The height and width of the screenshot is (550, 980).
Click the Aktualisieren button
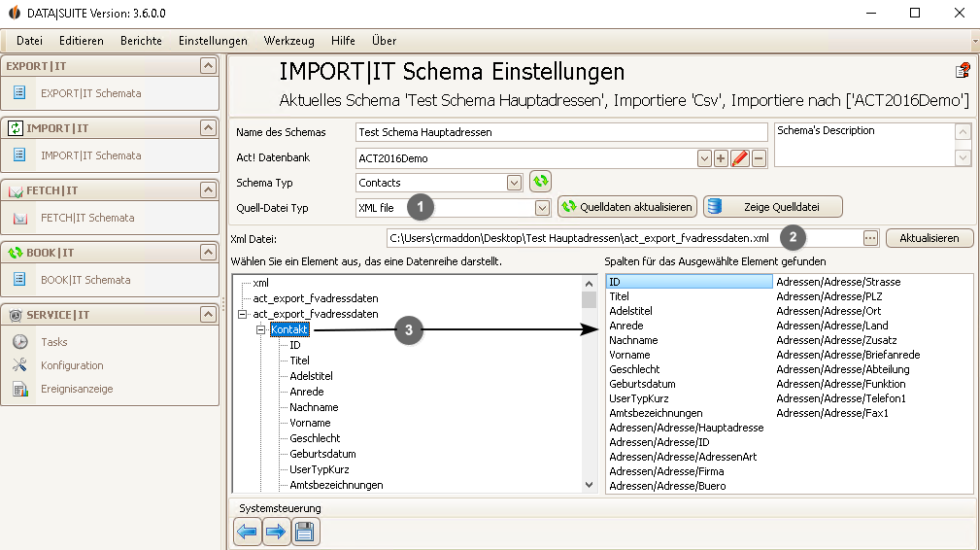point(929,238)
